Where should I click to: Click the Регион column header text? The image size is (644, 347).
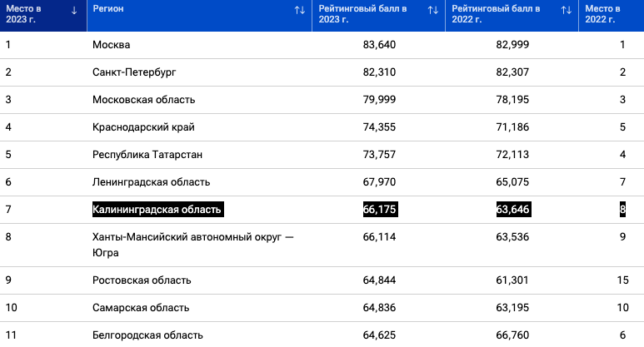[108, 8]
